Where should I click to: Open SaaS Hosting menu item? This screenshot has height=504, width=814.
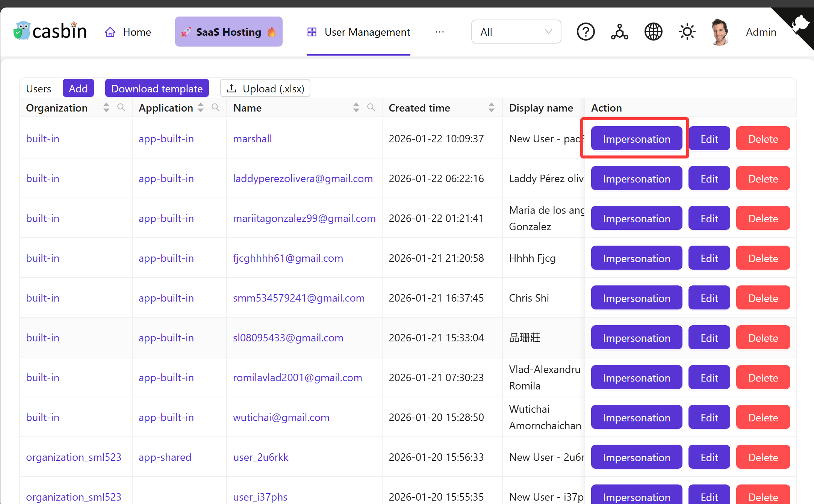228,32
